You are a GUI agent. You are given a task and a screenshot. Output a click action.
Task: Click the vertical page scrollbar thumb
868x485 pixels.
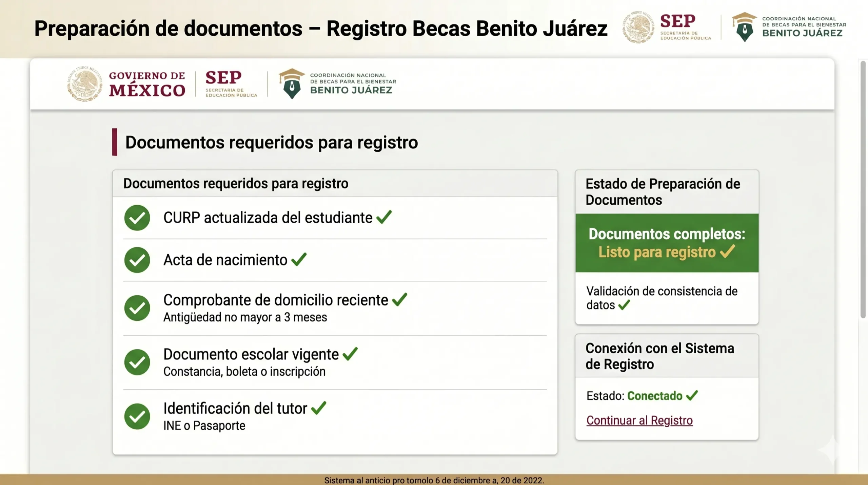pyautogui.click(x=863, y=189)
